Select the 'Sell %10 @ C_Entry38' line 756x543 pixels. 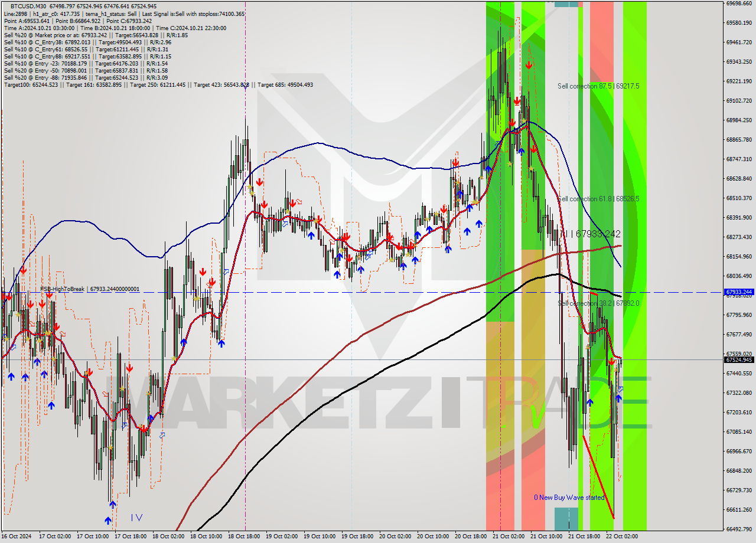pos(87,42)
